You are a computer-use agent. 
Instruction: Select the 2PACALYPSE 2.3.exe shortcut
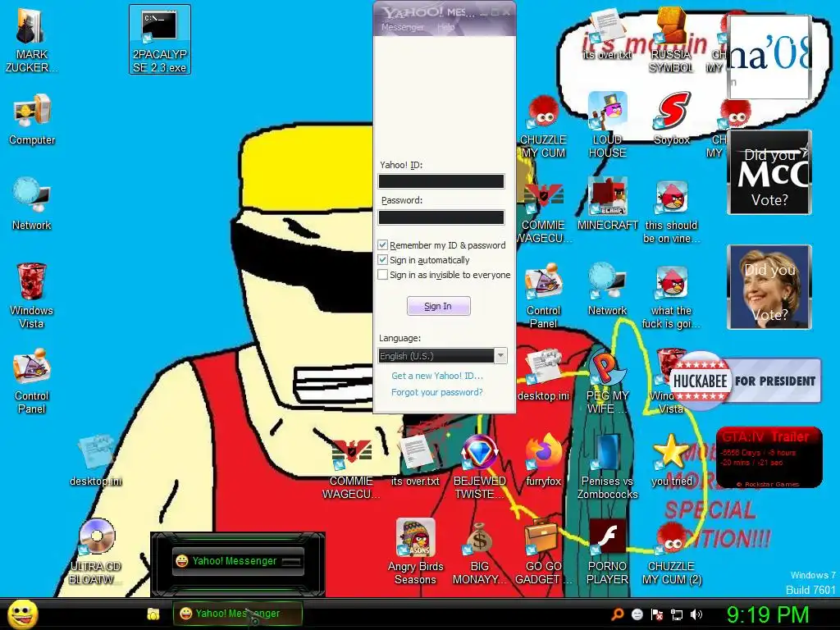(x=160, y=39)
